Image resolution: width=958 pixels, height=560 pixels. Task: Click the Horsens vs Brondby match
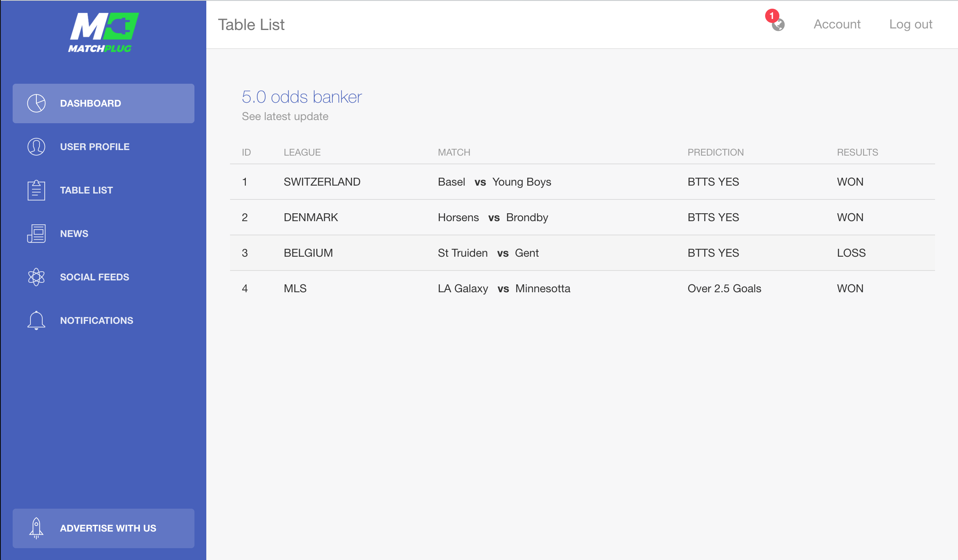pos(493,217)
